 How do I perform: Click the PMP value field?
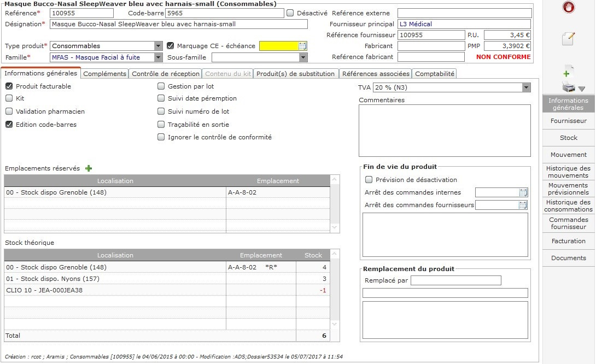pyautogui.click(x=507, y=46)
